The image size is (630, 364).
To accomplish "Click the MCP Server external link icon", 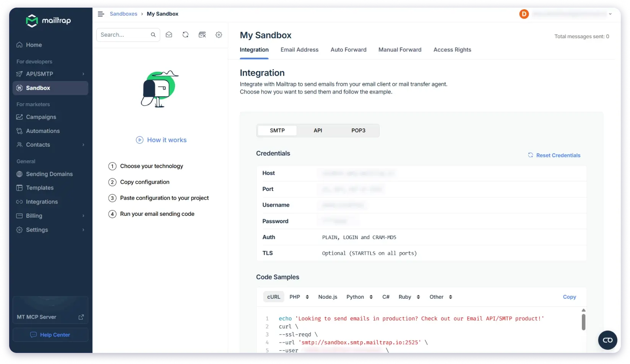I will pyautogui.click(x=81, y=317).
